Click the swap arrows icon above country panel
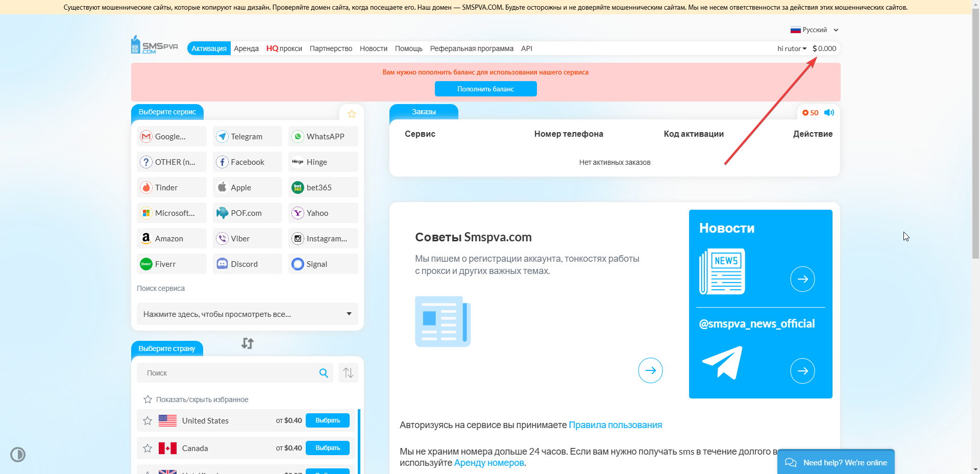980x474 pixels. click(x=248, y=343)
